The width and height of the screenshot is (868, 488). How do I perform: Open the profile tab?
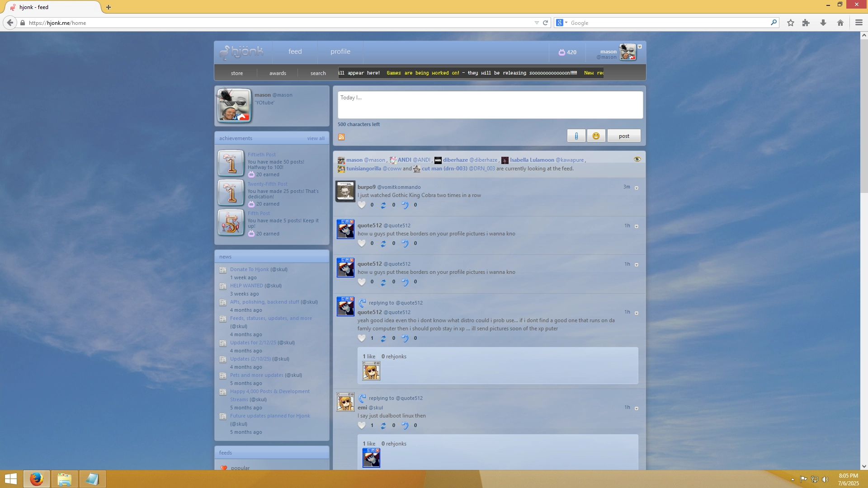340,52
